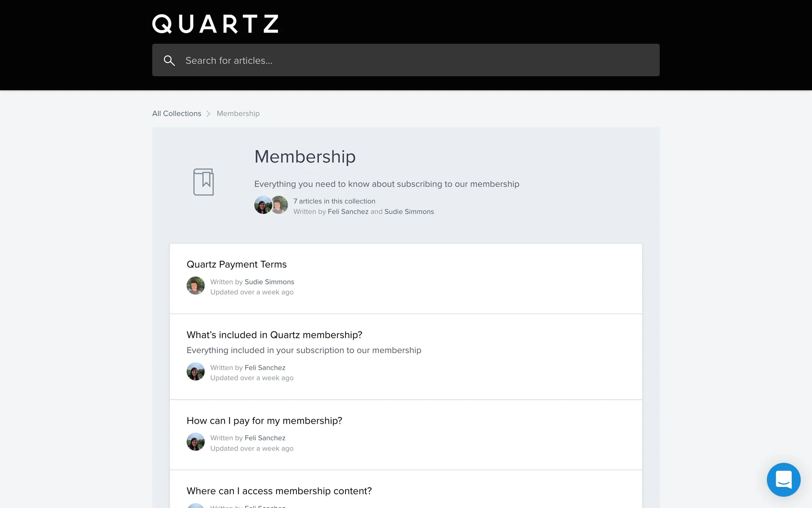The image size is (812, 508).
Task: Open What's included in Quartz membership article
Action: click(x=274, y=335)
